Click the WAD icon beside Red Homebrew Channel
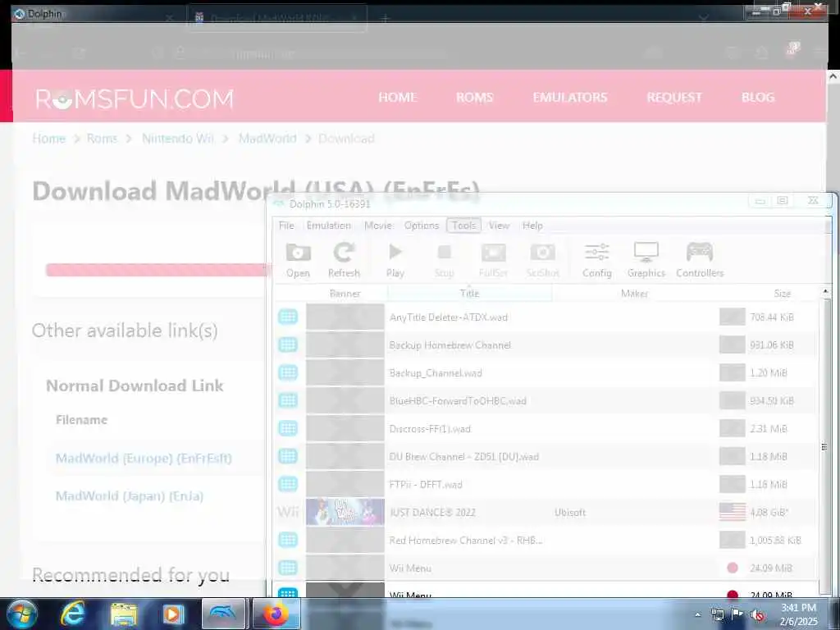 (x=288, y=540)
